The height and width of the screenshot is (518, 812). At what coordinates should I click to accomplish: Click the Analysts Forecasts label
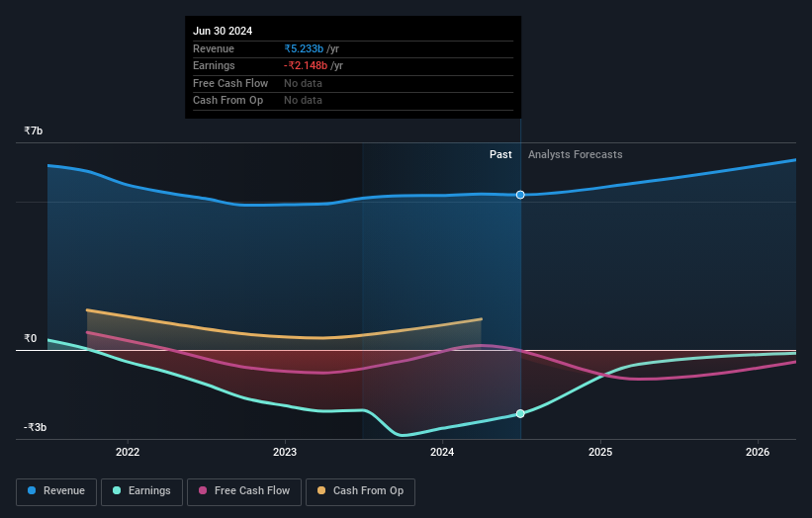(x=575, y=154)
